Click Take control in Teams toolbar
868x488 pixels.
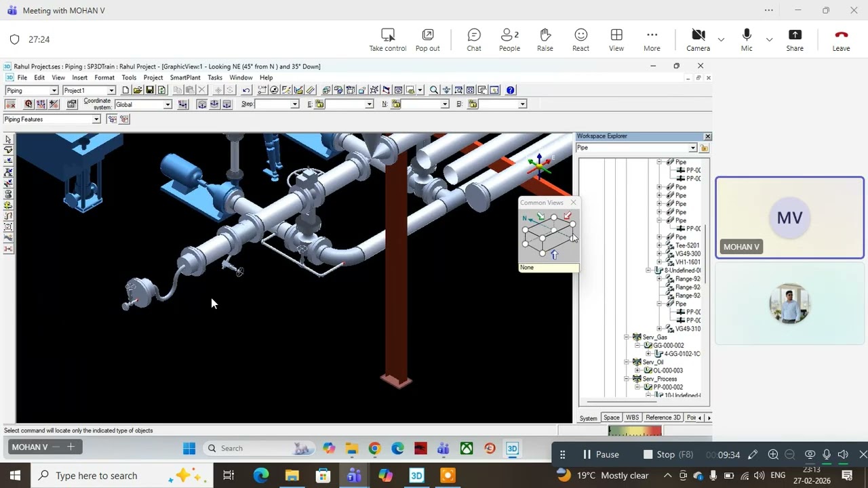click(x=388, y=40)
